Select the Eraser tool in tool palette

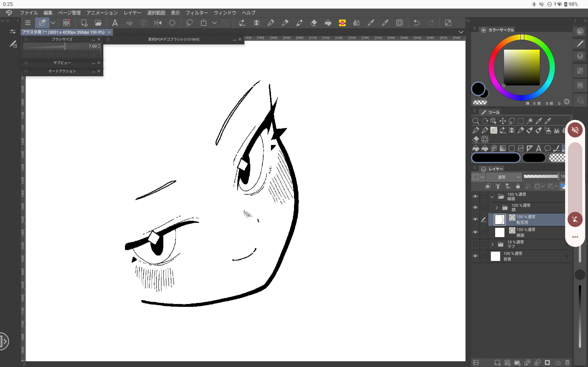point(476,139)
